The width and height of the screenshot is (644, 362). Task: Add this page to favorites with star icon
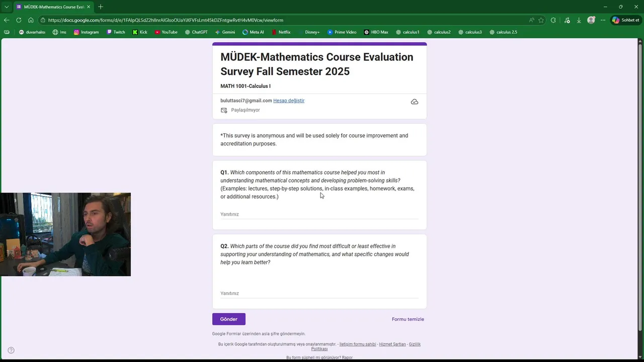pyautogui.click(x=541, y=20)
